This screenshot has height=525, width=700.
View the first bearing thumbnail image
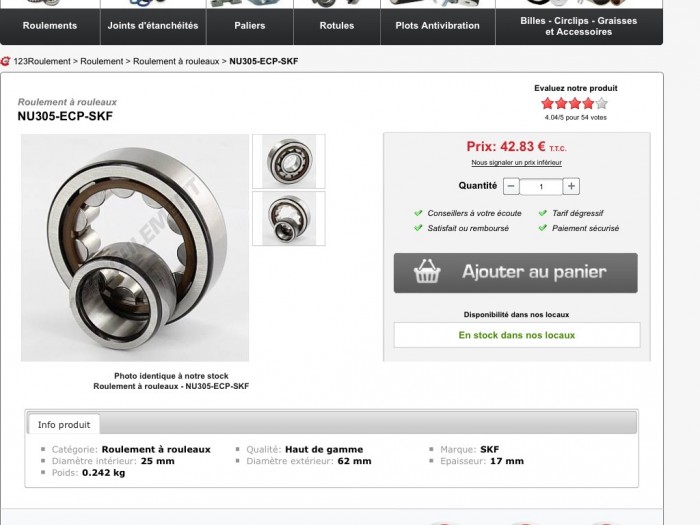pyautogui.click(x=289, y=161)
